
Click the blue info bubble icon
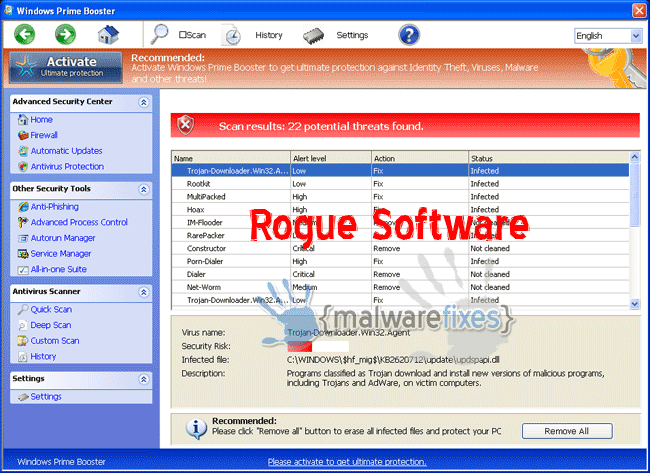pos(196,429)
